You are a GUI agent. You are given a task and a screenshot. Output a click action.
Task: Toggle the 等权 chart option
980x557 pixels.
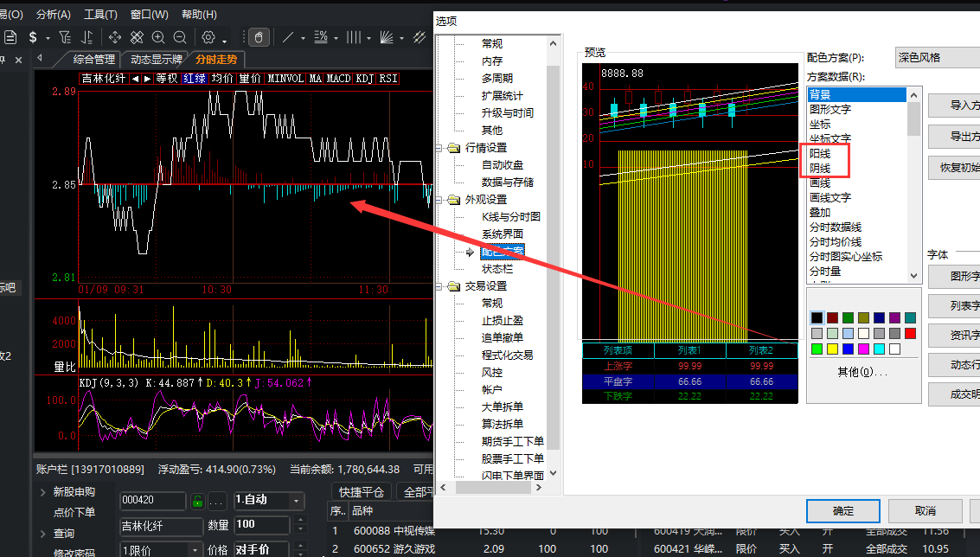tap(167, 79)
